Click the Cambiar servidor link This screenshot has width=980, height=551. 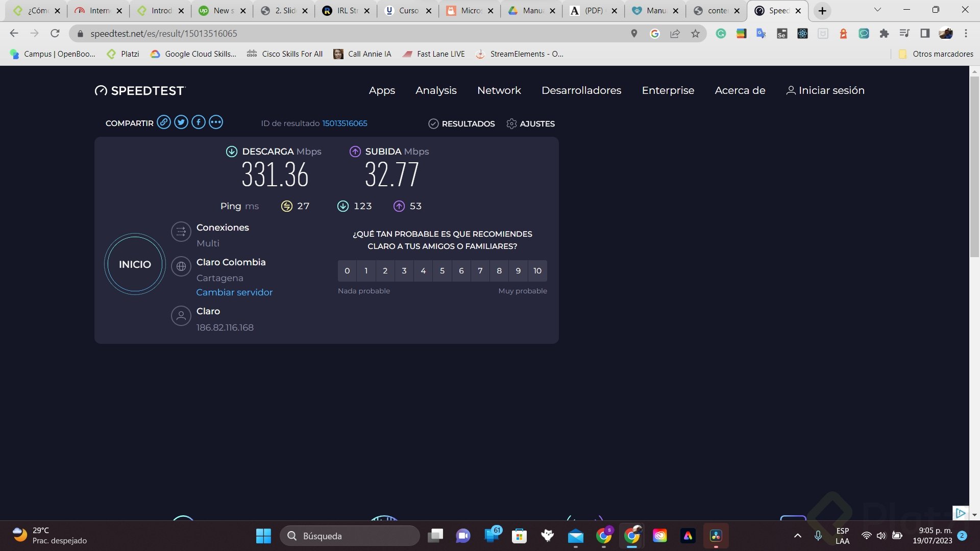click(234, 292)
